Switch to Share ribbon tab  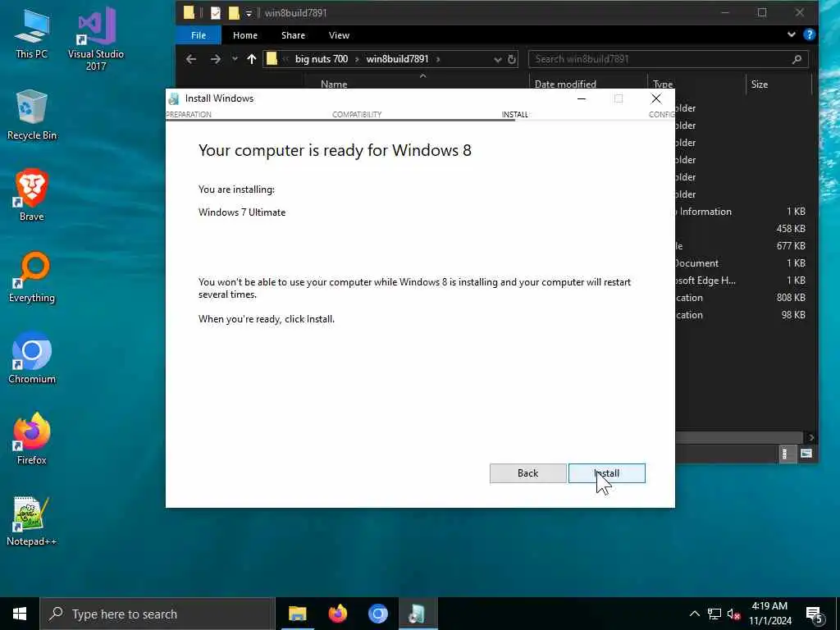click(x=293, y=35)
